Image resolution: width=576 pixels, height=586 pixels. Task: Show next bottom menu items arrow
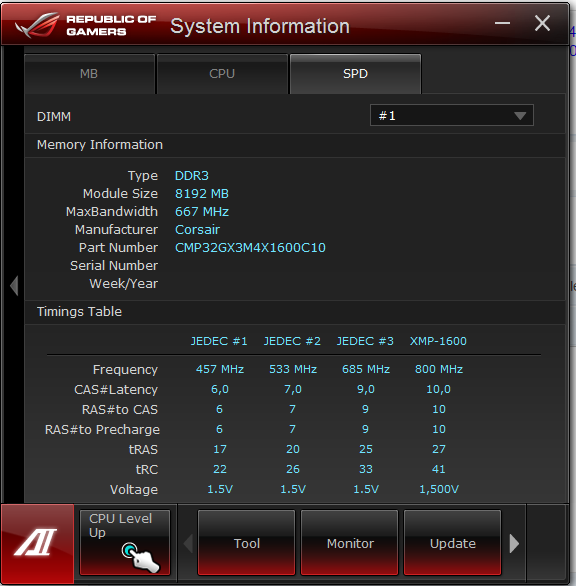[514, 543]
